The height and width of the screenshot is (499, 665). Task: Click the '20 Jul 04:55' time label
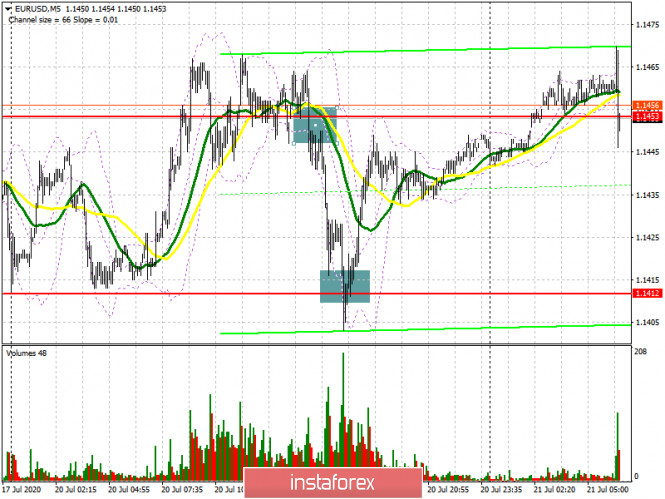tap(129, 490)
